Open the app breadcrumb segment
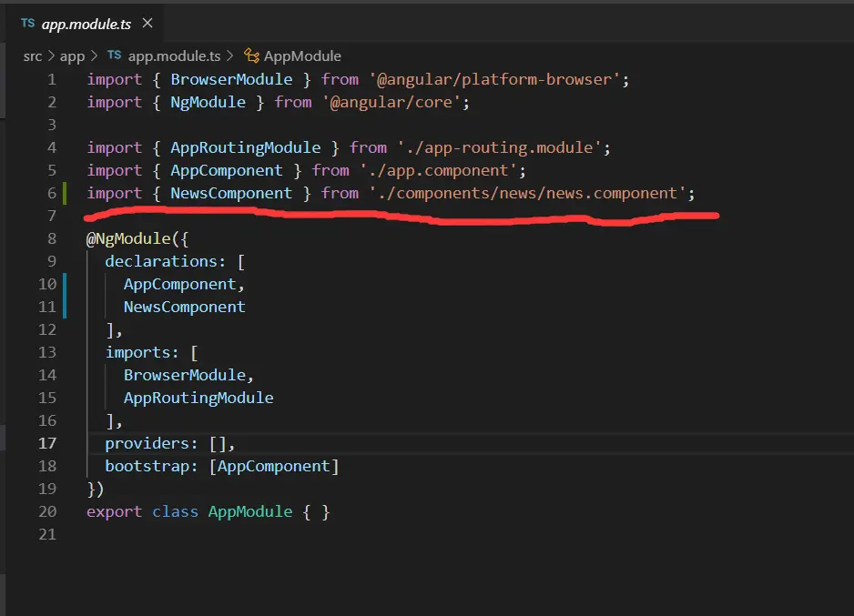This screenshot has width=854, height=616. click(73, 56)
